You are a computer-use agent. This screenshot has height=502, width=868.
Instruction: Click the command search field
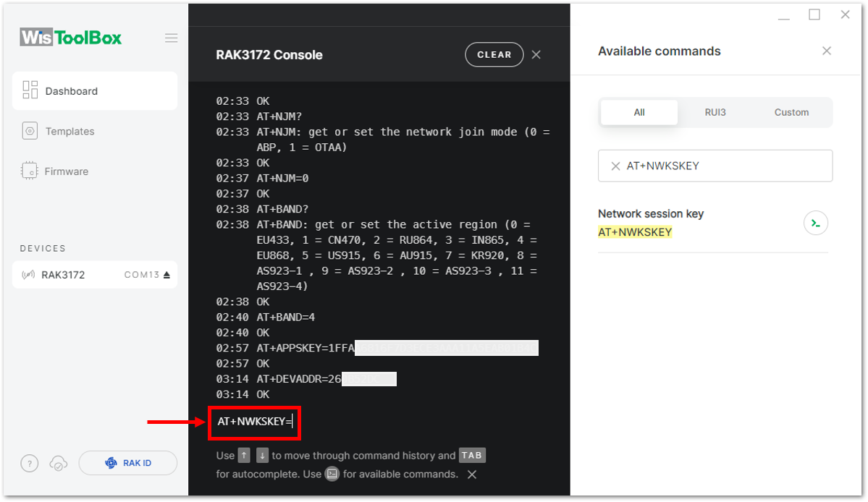[x=715, y=166]
